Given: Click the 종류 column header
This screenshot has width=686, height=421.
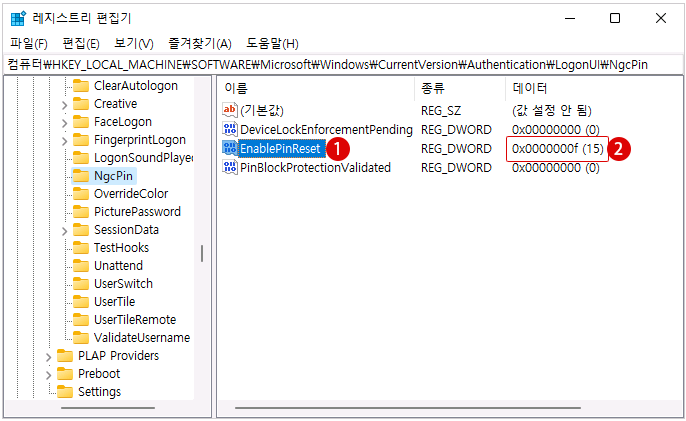Looking at the screenshot, I should 460,88.
